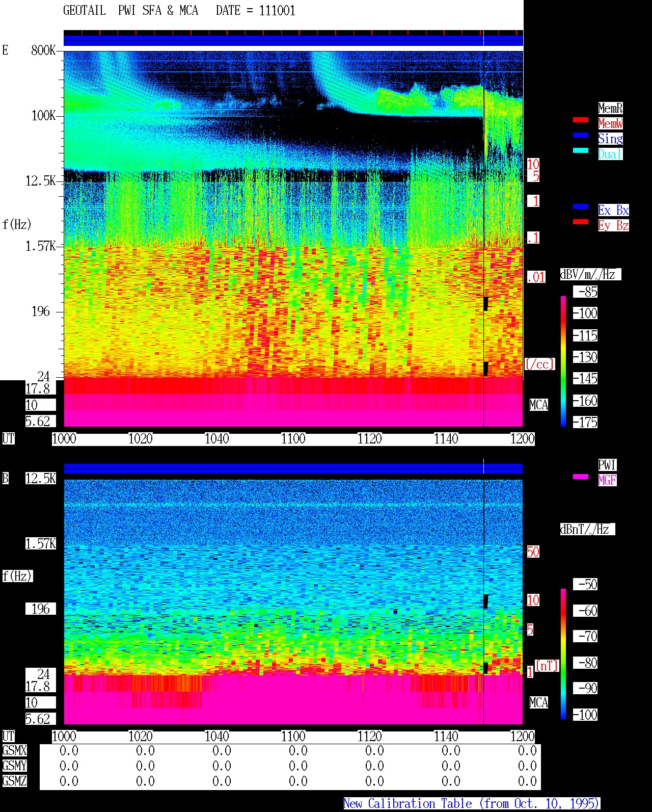Click the [/cc] density axis label

pos(539,364)
